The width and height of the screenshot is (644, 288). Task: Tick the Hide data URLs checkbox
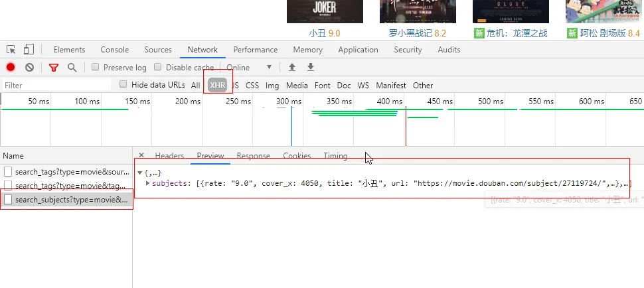tap(123, 85)
